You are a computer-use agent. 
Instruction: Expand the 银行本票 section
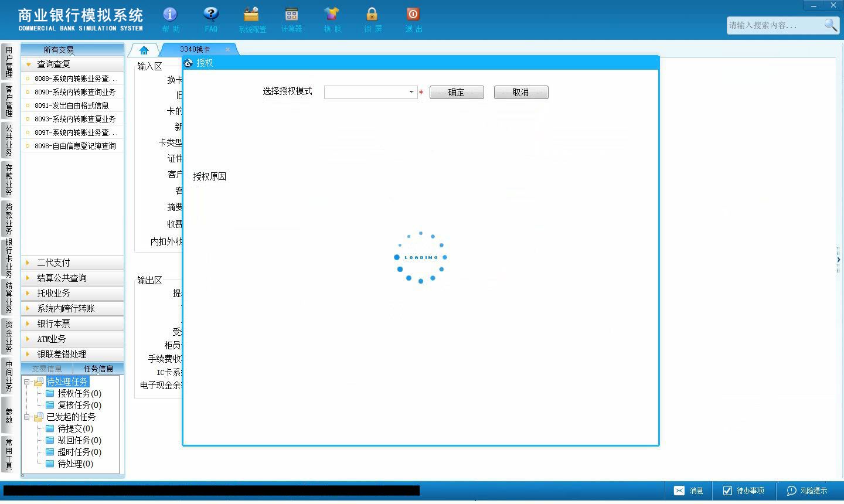point(73,323)
